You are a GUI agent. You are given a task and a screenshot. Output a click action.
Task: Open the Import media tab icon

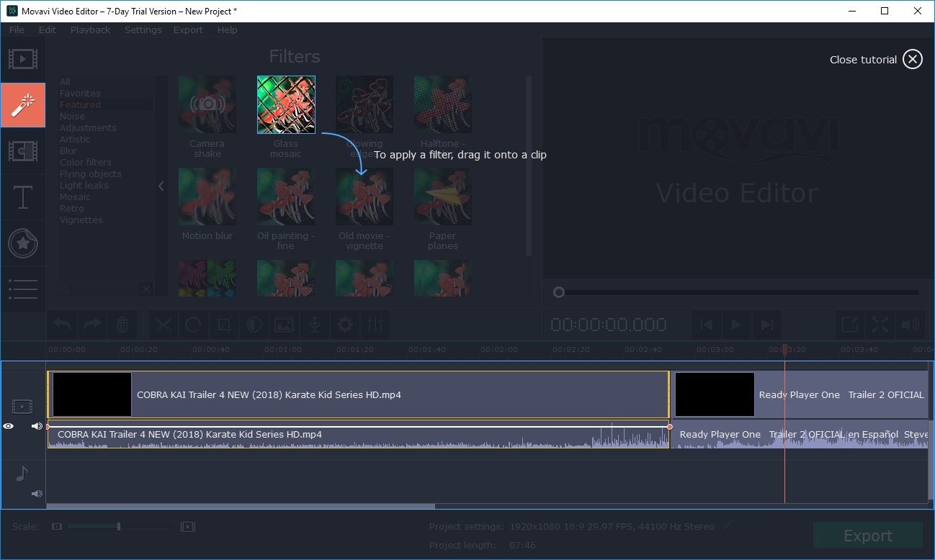tap(23, 59)
